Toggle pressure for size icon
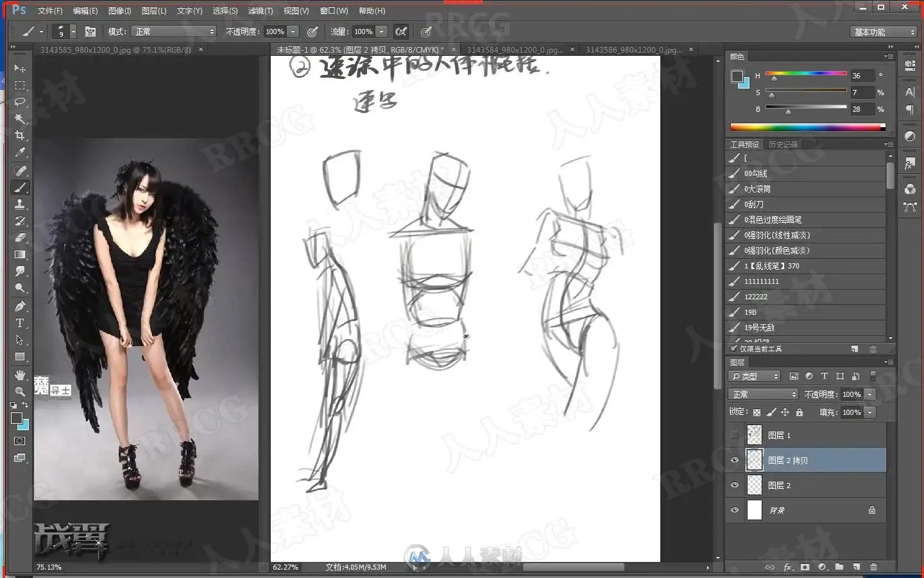Image resolution: width=924 pixels, height=578 pixels. tap(426, 31)
